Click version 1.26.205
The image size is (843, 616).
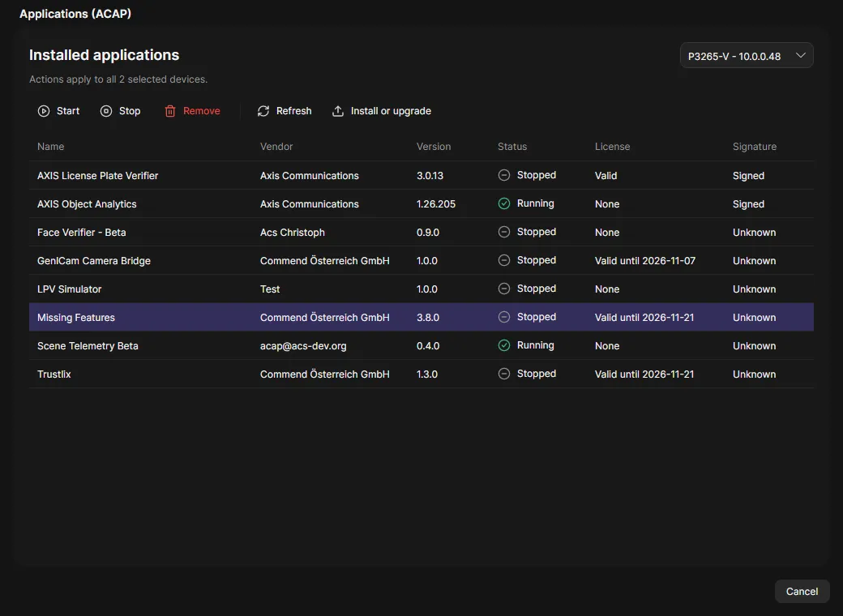(436, 204)
